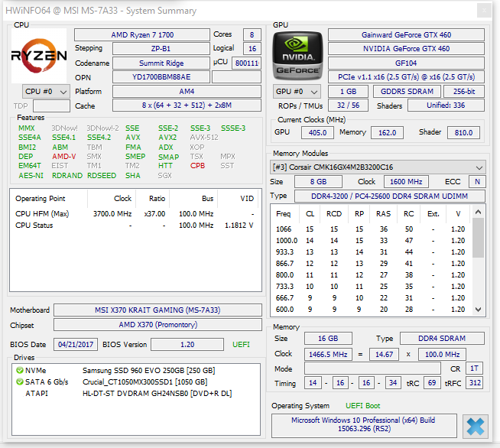Click the Gainward GeForce GTX 460 field
500x448 pixels.
click(x=406, y=34)
